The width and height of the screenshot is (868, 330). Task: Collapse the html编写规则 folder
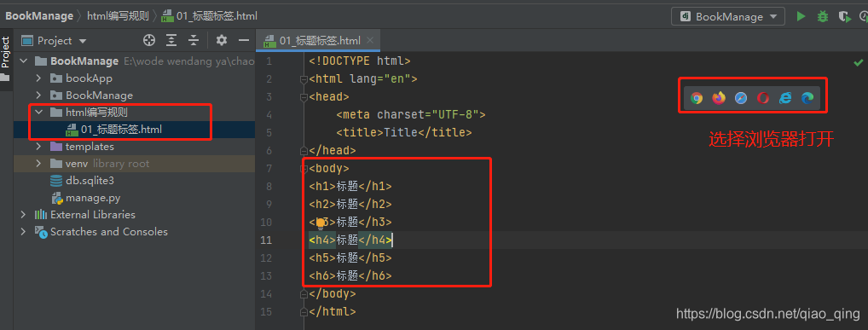tap(38, 113)
